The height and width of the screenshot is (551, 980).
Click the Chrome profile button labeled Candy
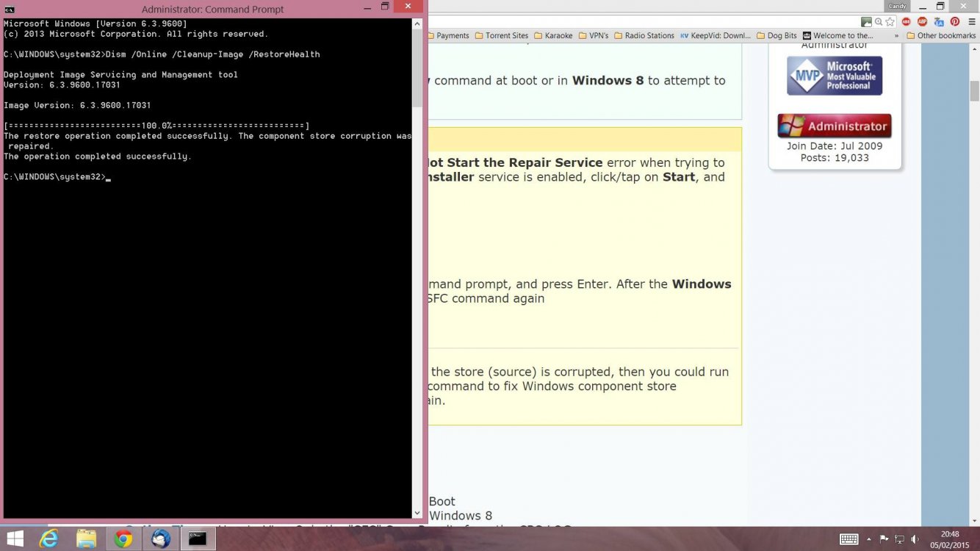click(x=897, y=6)
